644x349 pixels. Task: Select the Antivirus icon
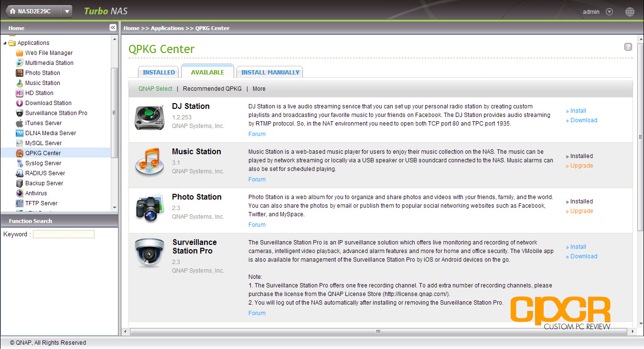click(x=20, y=193)
